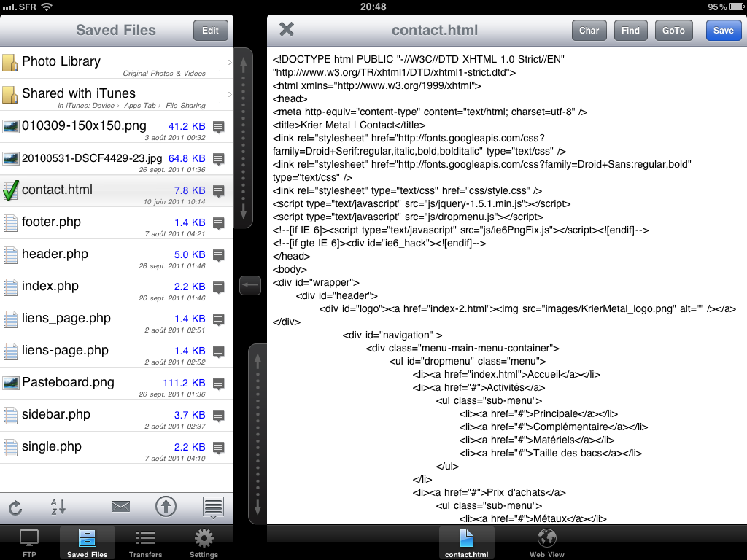The width and height of the screenshot is (747, 560).
Task: Close the editor with the X icon
Action: click(287, 30)
